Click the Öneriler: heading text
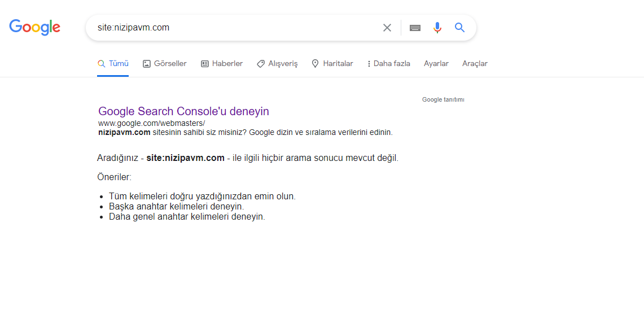 [114, 177]
